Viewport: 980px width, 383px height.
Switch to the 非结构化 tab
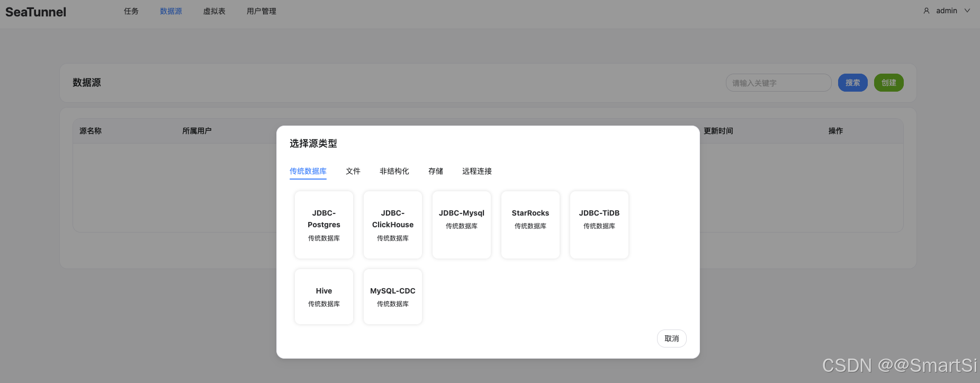(394, 171)
